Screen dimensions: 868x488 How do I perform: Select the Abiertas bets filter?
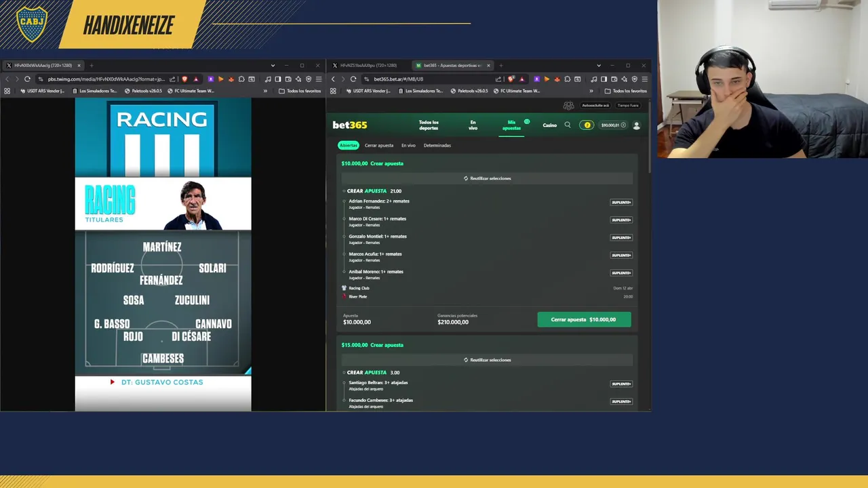pyautogui.click(x=349, y=145)
